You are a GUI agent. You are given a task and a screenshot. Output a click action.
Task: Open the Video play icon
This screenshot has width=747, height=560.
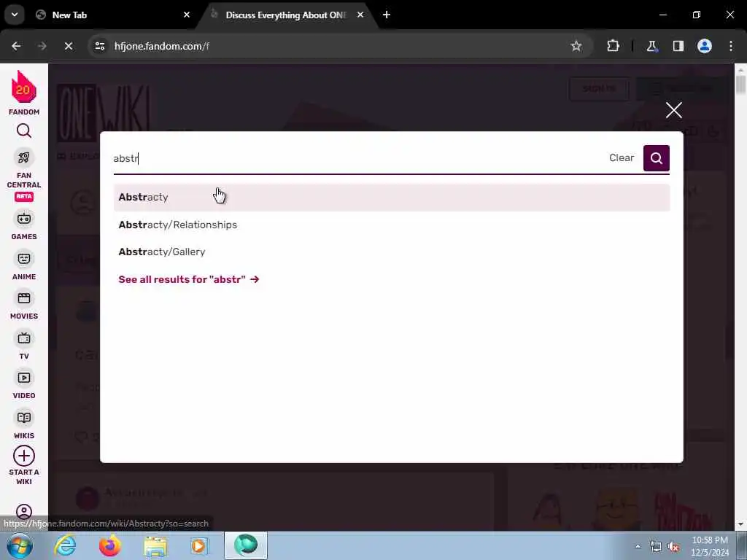point(24,378)
